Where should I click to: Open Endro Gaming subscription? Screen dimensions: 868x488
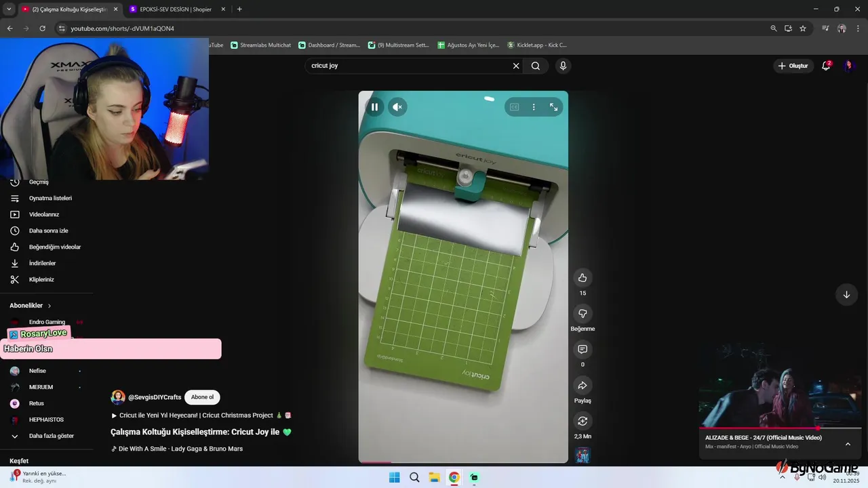[x=47, y=322]
